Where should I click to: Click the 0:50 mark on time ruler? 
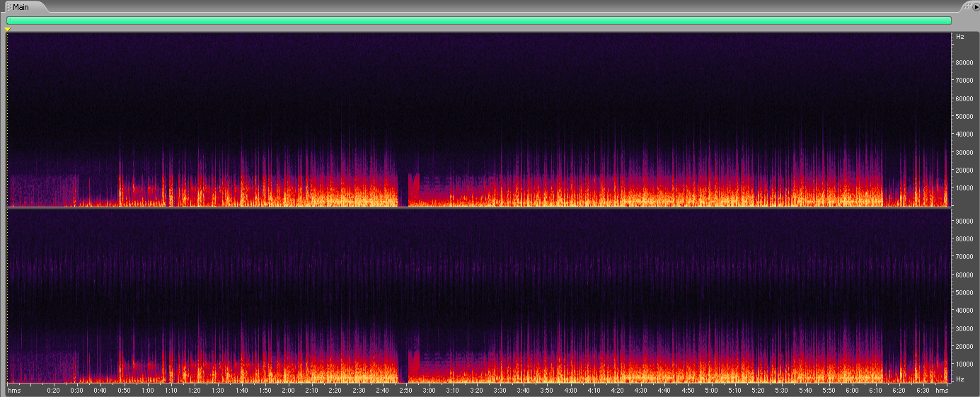click(124, 390)
